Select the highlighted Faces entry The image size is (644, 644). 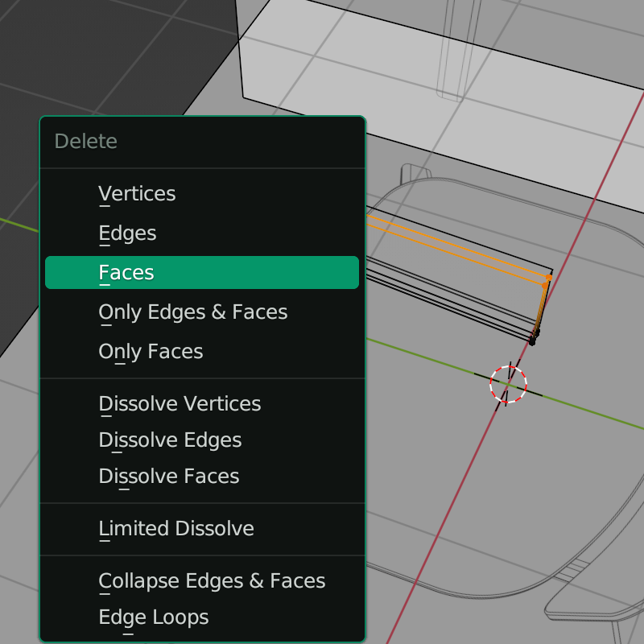[x=202, y=272]
